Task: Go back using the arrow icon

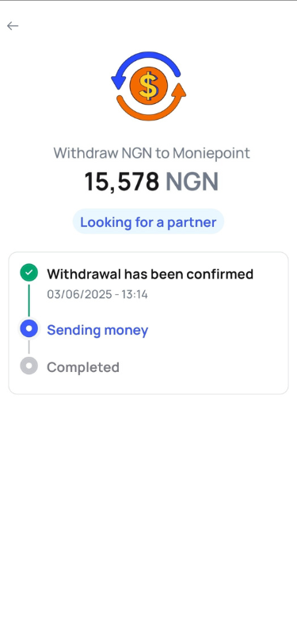Action: coord(13,26)
